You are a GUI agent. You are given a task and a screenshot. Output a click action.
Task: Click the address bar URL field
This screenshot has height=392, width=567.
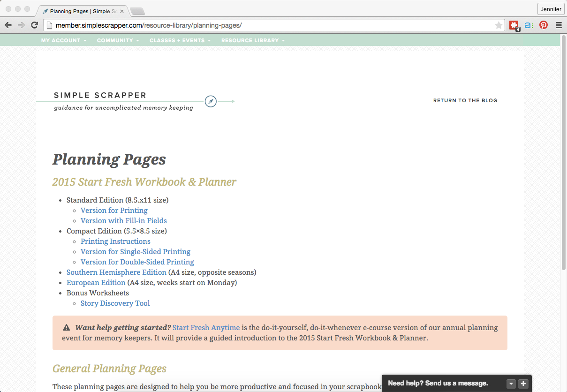pos(272,25)
